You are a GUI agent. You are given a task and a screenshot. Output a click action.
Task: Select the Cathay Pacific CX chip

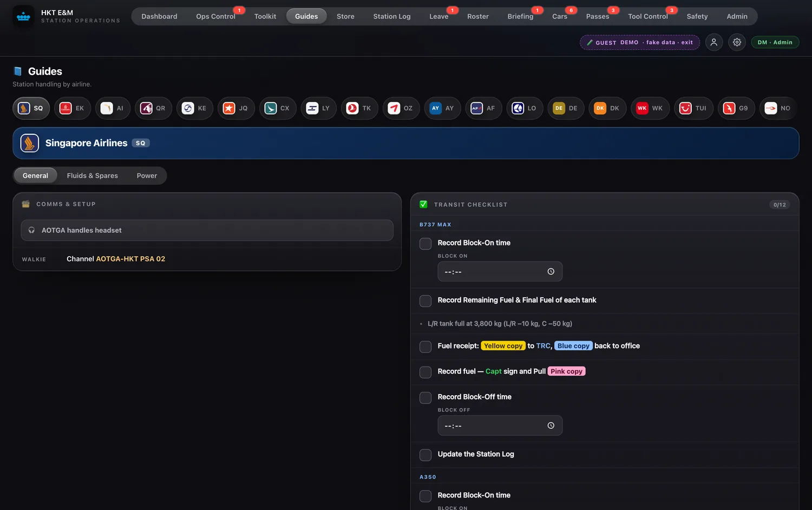(x=278, y=108)
